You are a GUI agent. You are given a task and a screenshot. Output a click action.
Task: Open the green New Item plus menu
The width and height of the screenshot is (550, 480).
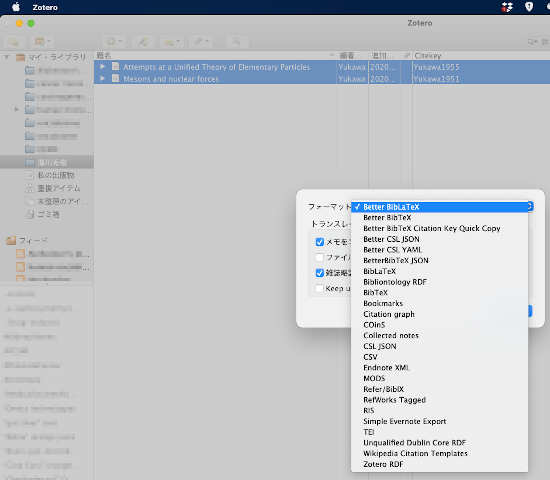(x=114, y=41)
